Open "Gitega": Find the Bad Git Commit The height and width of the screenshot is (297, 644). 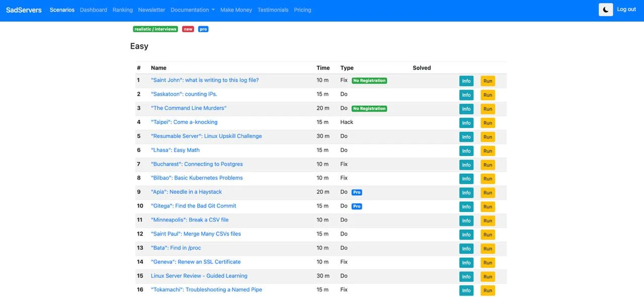[193, 206]
